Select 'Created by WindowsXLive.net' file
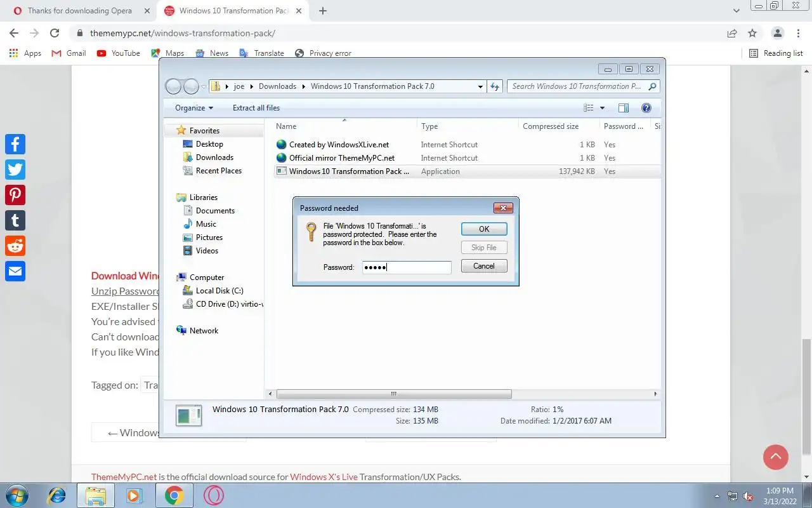Image resolution: width=812 pixels, height=508 pixels. (x=339, y=145)
